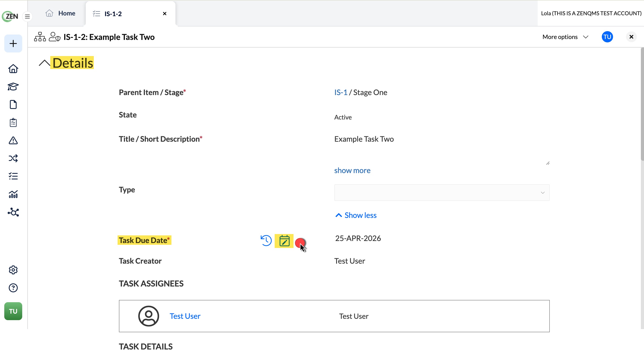Open the shuffle arrows icon in sidebar
Screen dimensions: 644x356
click(x=13, y=158)
